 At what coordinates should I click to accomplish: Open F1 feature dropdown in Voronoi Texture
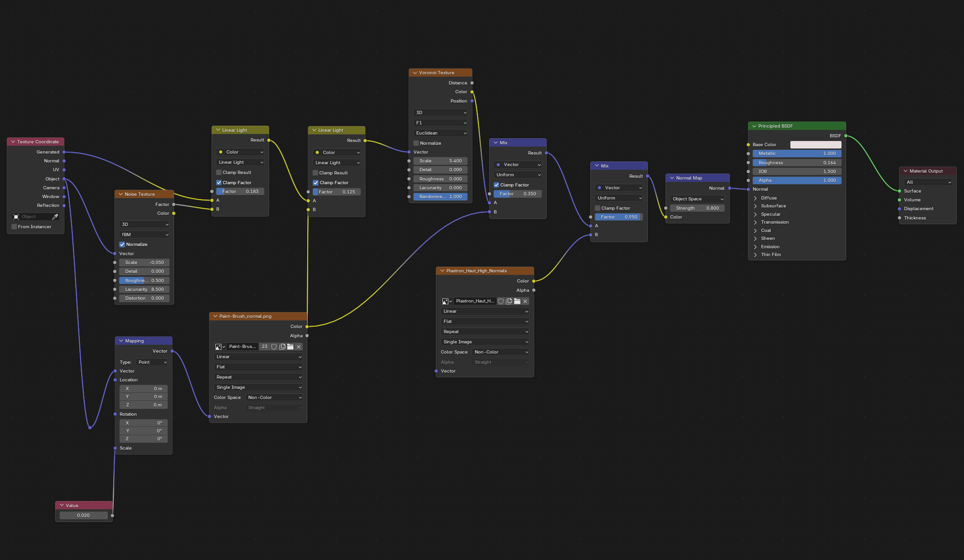pos(440,123)
